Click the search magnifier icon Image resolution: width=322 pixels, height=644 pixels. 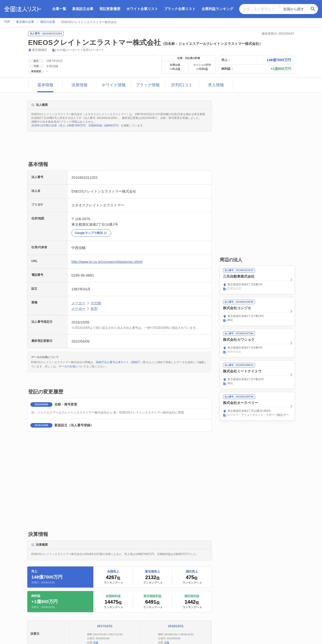point(312,9)
